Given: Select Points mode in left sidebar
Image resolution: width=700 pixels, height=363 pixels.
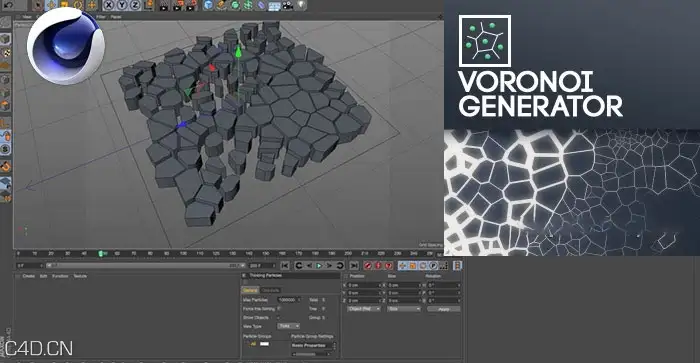Looking at the screenshot, I should pos(5,80).
